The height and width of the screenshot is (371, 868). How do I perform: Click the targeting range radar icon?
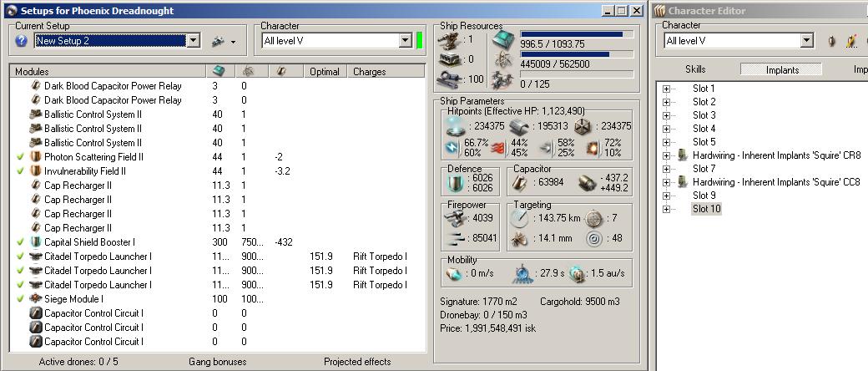click(x=519, y=218)
